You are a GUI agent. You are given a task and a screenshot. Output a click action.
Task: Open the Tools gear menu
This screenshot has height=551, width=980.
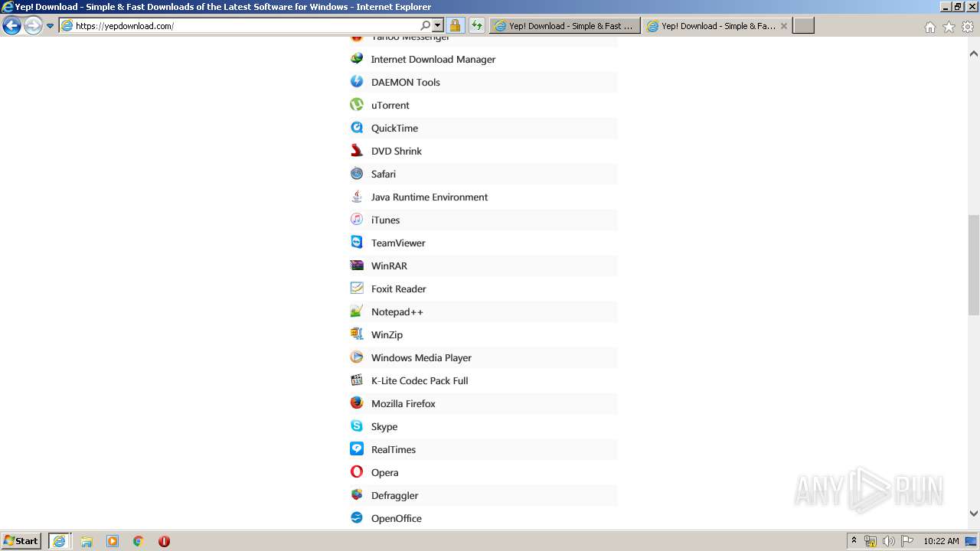pos(968,27)
